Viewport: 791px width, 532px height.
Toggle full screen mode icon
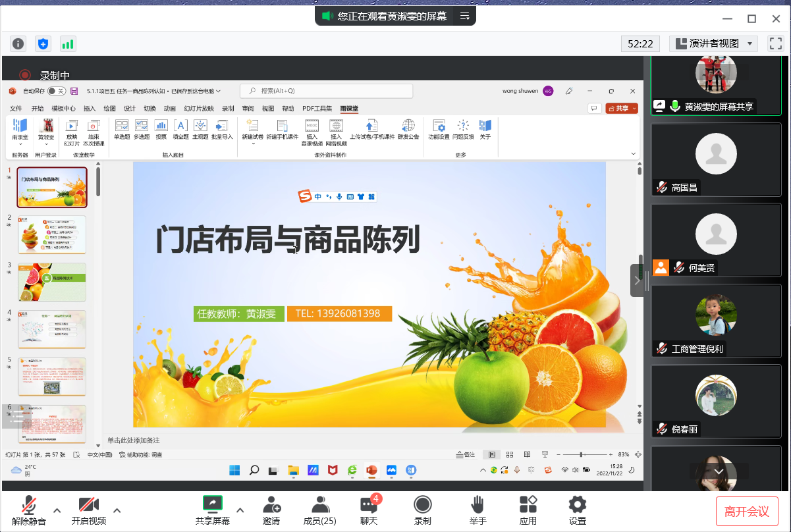(776, 44)
